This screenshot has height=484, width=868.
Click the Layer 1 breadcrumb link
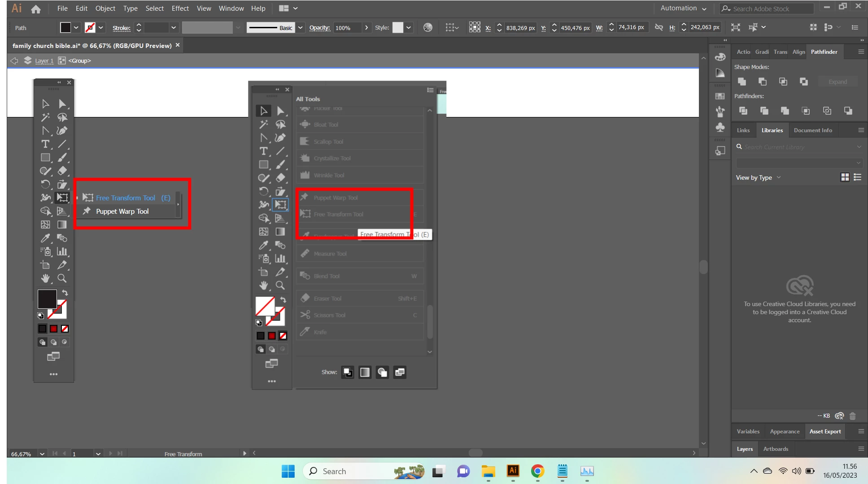coord(44,61)
